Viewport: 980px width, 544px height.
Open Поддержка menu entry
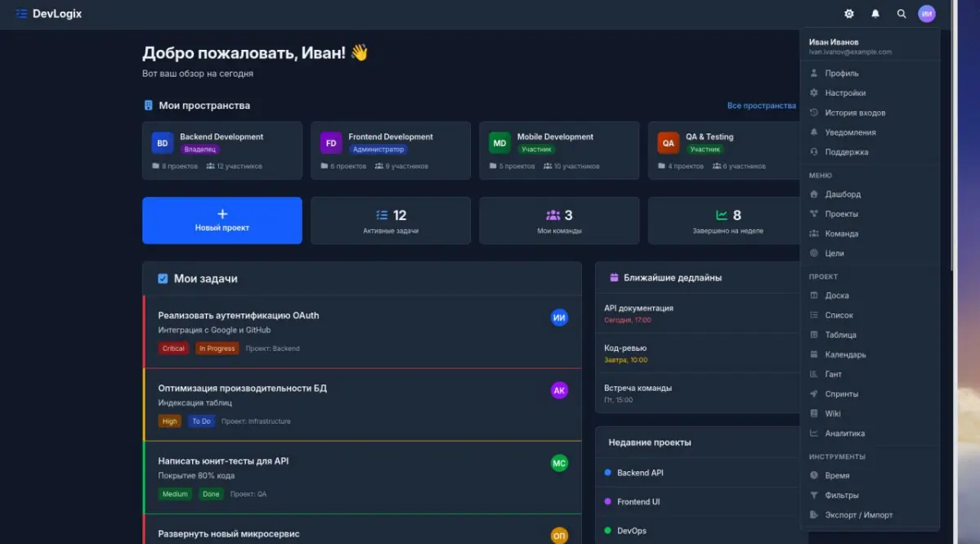pyautogui.click(x=870, y=152)
